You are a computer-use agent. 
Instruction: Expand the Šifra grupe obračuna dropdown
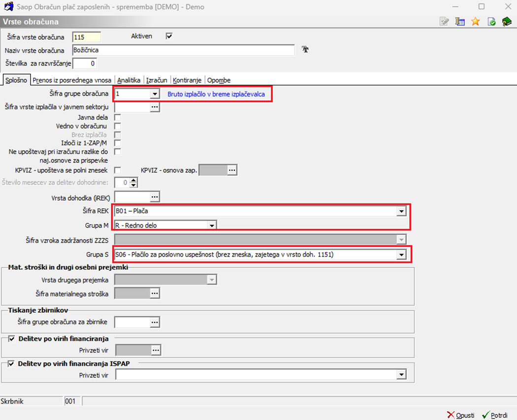pyautogui.click(x=155, y=94)
